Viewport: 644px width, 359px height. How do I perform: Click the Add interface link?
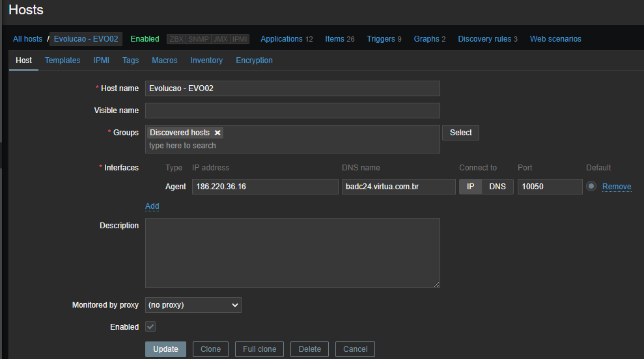[x=152, y=206]
